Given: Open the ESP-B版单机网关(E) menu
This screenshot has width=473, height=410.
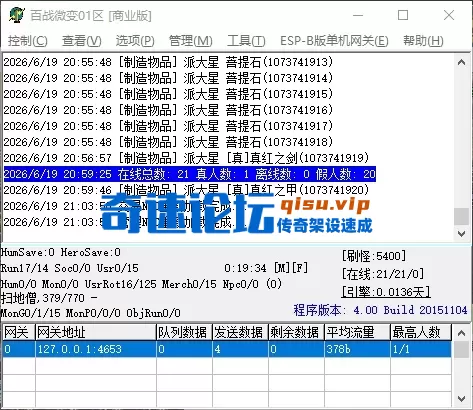Looking at the screenshot, I should pyautogui.click(x=334, y=41).
